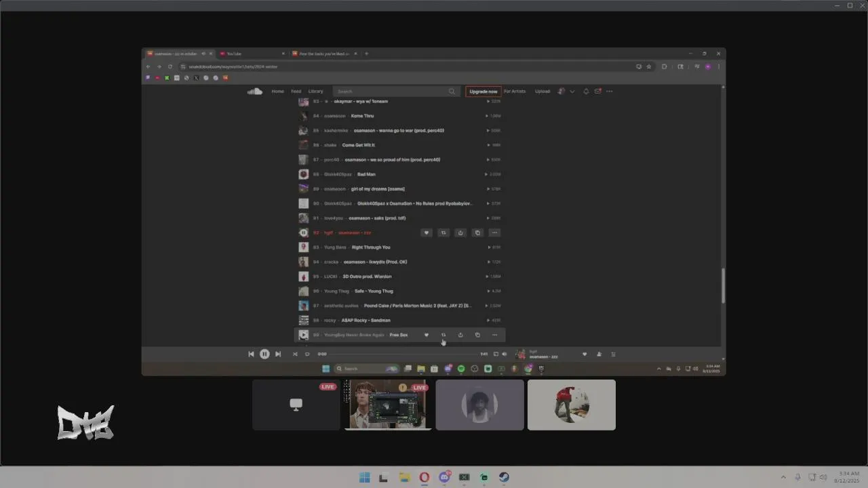The height and width of the screenshot is (488, 868).
Task: Like the Free Sex track row
Action: 427,335
